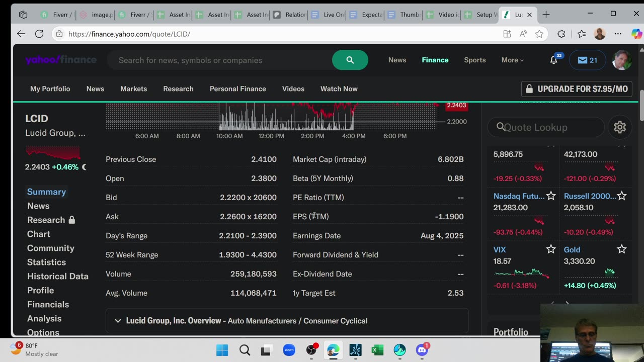Switch to the Thumbr browser tab
Image resolution: width=644 pixels, height=362 pixels.
(x=404, y=15)
